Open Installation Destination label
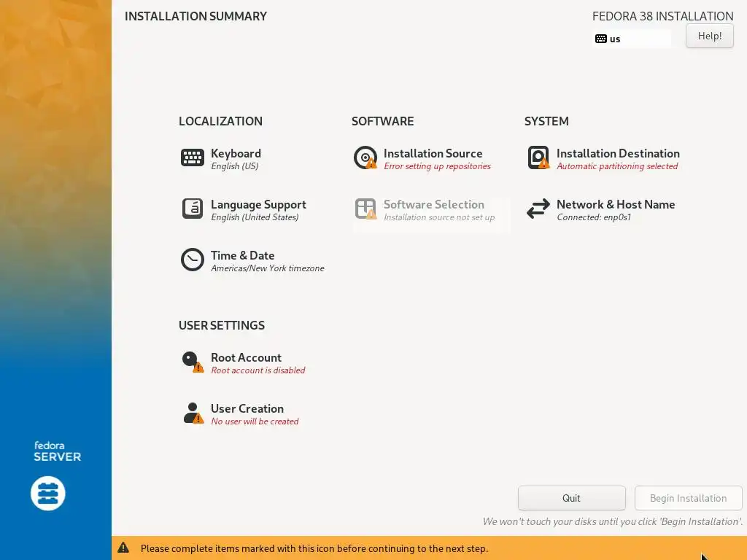Viewport: 747px width, 560px height. (618, 153)
